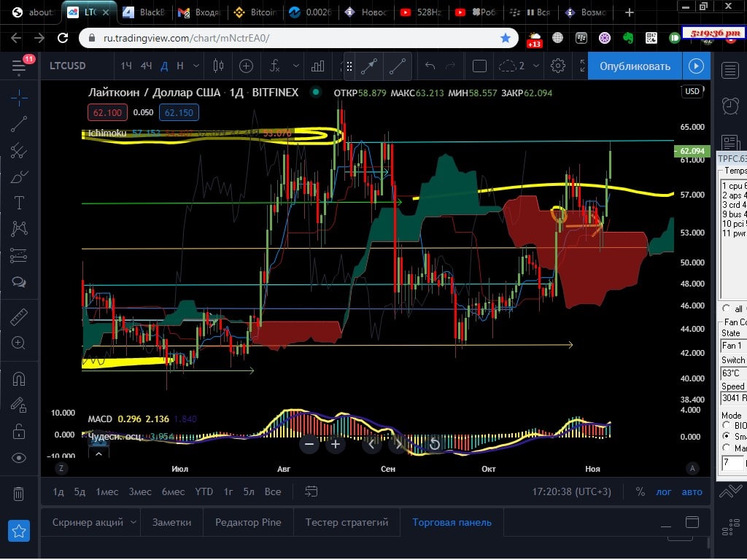Switch to the 4Ч timeframe
Image resolution: width=747 pixels, height=560 pixels.
pos(146,66)
